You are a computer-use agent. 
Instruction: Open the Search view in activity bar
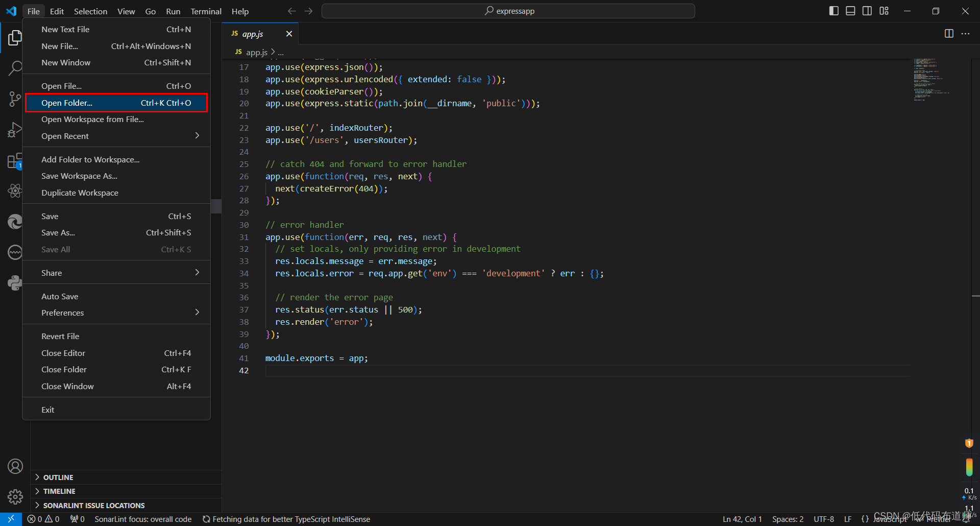pos(15,68)
